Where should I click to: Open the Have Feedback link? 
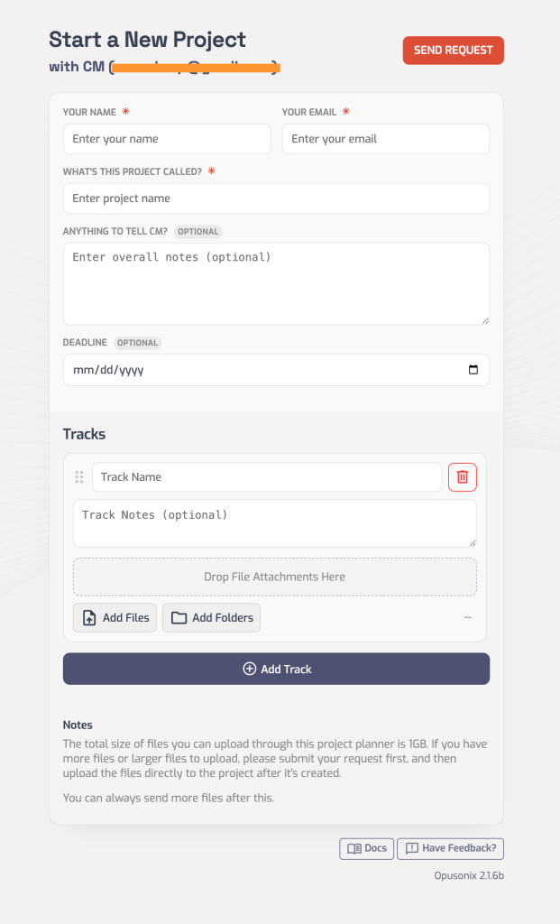[x=450, y=848]
